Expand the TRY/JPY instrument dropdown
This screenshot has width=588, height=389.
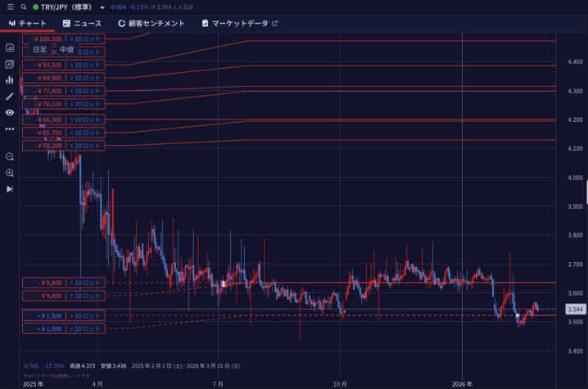104,7
